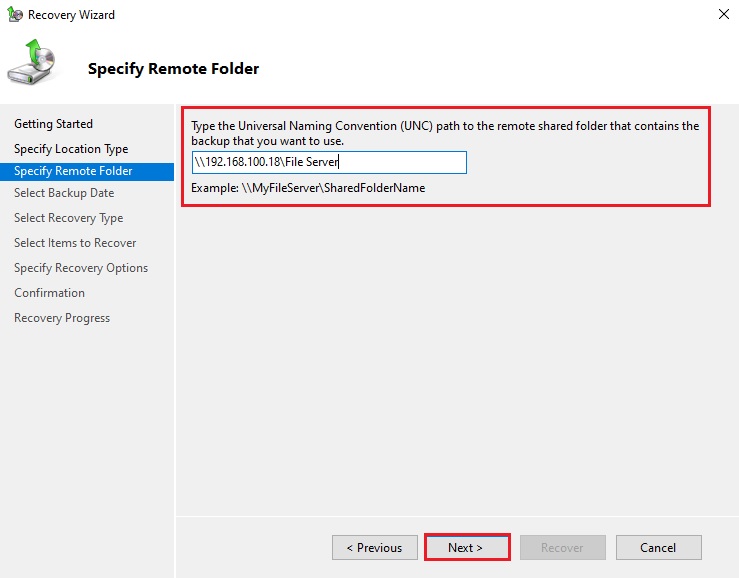
Task: Proceed with the Next button
Action: tap(466, 548)
